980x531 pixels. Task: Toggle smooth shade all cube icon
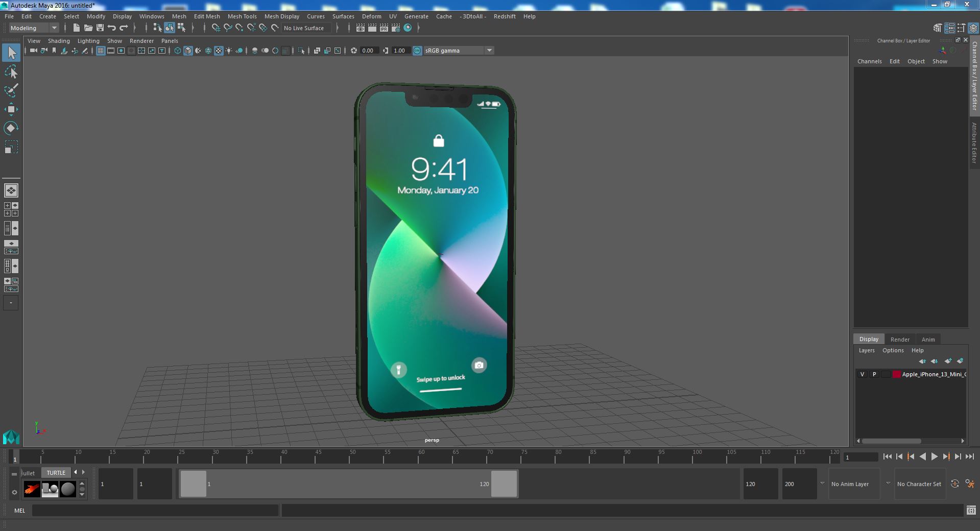pos(188,51)
